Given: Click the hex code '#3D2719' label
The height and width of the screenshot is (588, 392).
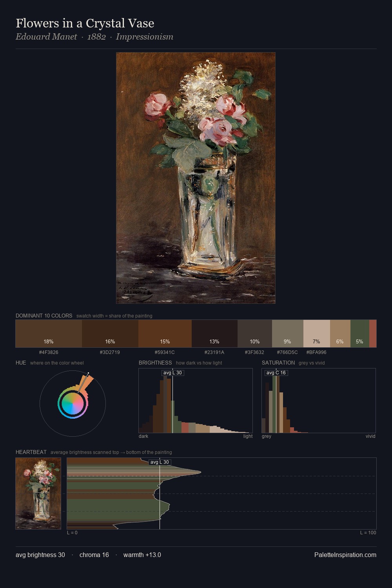Looking at the screenshot, I should 110,352.
